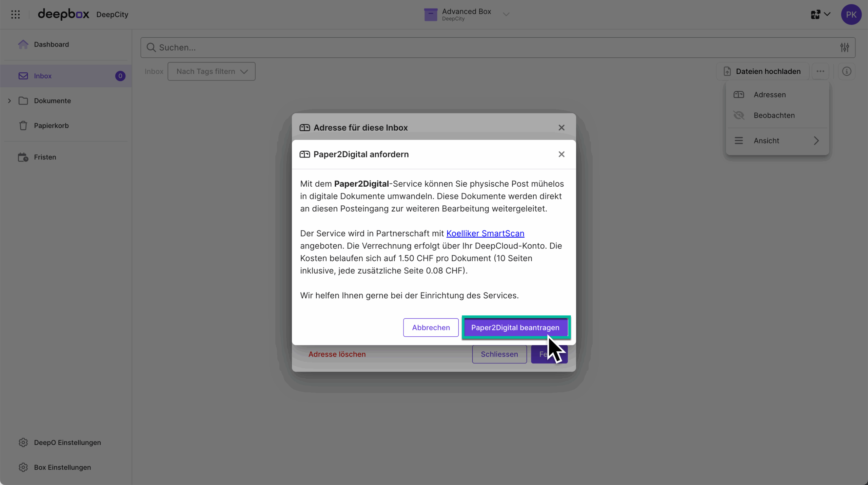Viewport: 868px width, 485px height.
Task: Select Adressen in the context menu
Action: pyautogui.click(x=777, y=95)
